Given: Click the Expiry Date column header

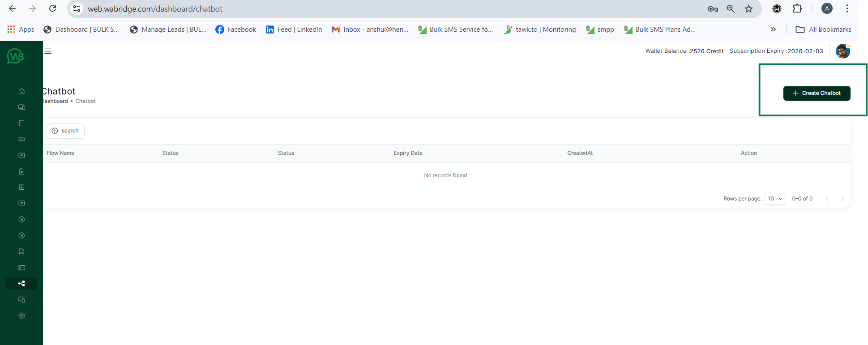Looking at the screenshot, I should pyautogui.click(x=408, y=153).
